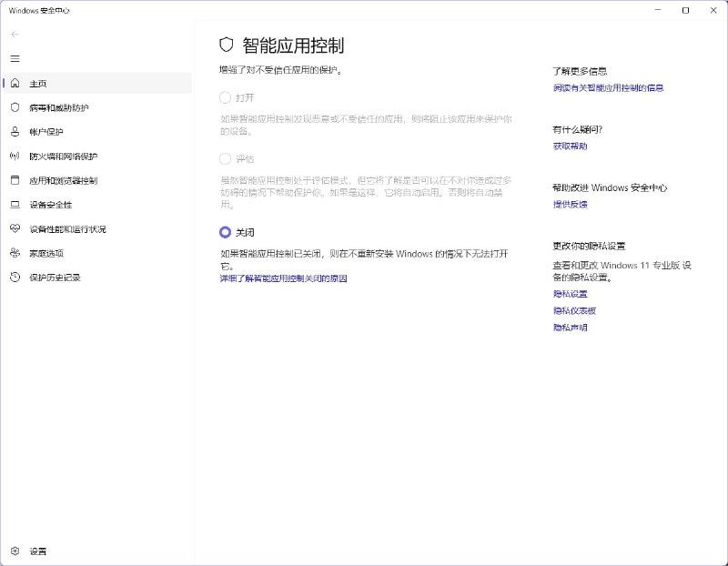Open 防火墙和网络保护 via its icon
Image resolution: width=728 pixels, height=566 pixels.
click(15, 156)
